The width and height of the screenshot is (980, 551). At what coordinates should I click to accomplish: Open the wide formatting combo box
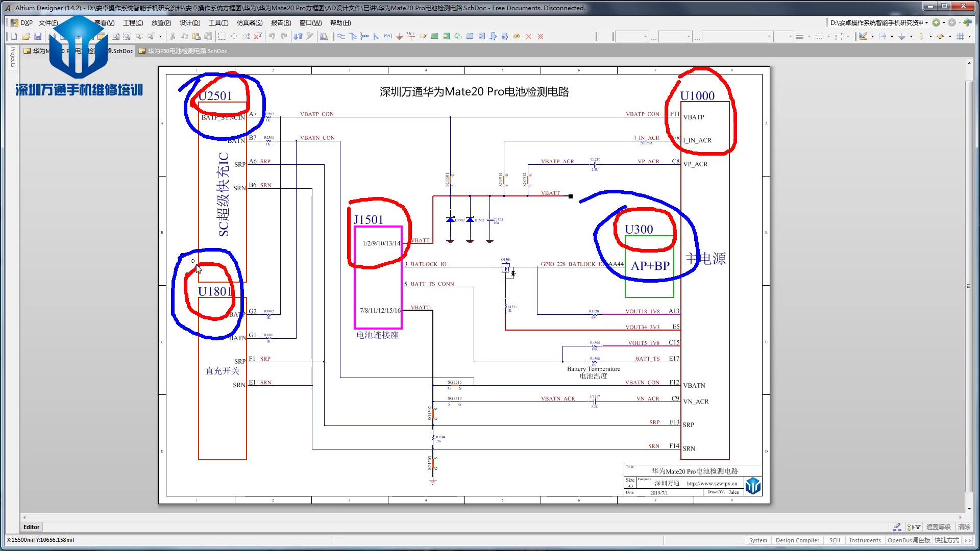[737, 36]
